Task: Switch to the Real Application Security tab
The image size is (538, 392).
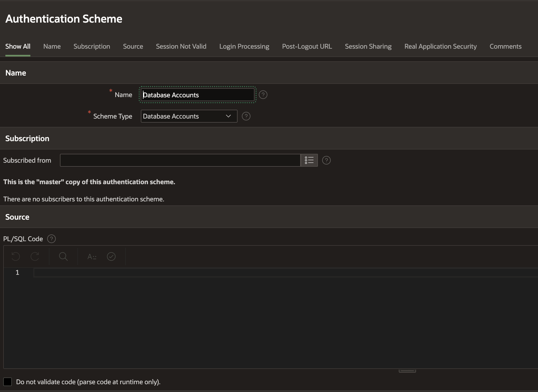Action: pyautogui.click(x=440, y=46)
